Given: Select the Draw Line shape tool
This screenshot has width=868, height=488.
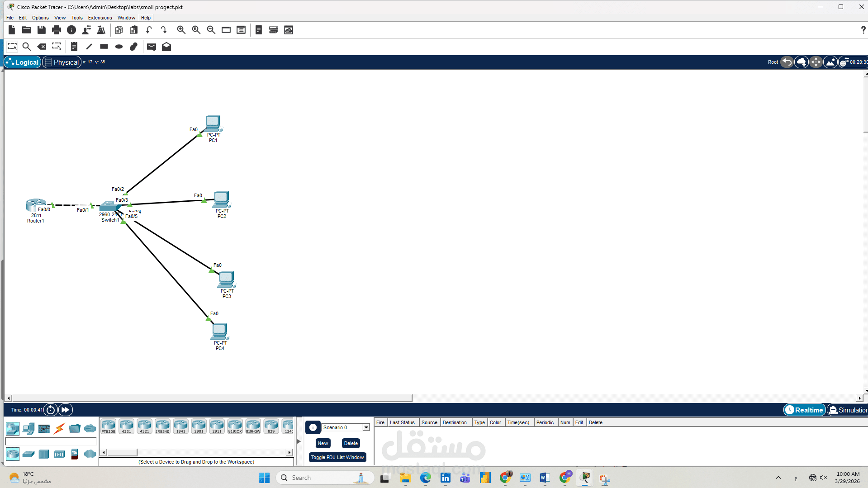Looking at the screenshot, I should coord(89,46).
